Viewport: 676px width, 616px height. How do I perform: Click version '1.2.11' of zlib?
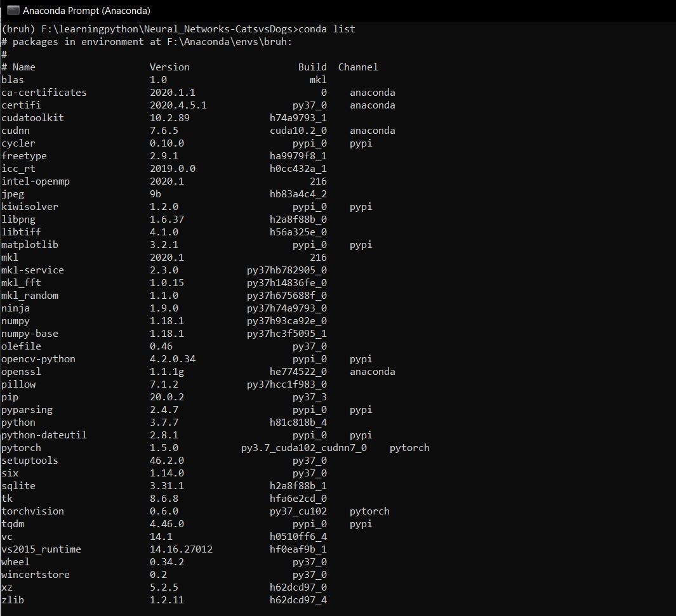point(167,600)
